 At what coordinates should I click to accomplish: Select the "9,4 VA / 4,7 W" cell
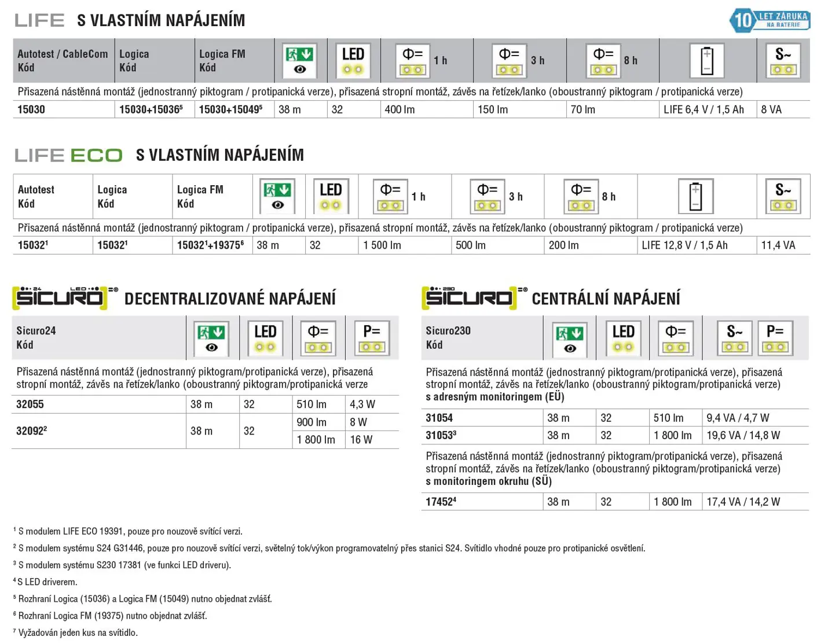[756, 418]
